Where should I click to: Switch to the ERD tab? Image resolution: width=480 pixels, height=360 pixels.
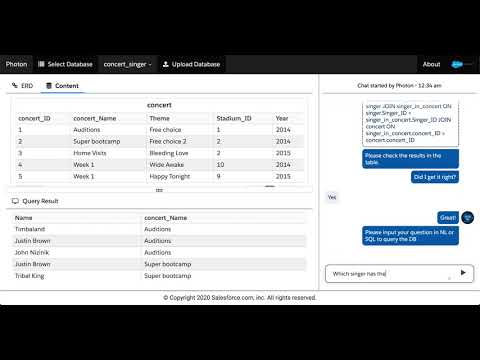click(23, 86)
